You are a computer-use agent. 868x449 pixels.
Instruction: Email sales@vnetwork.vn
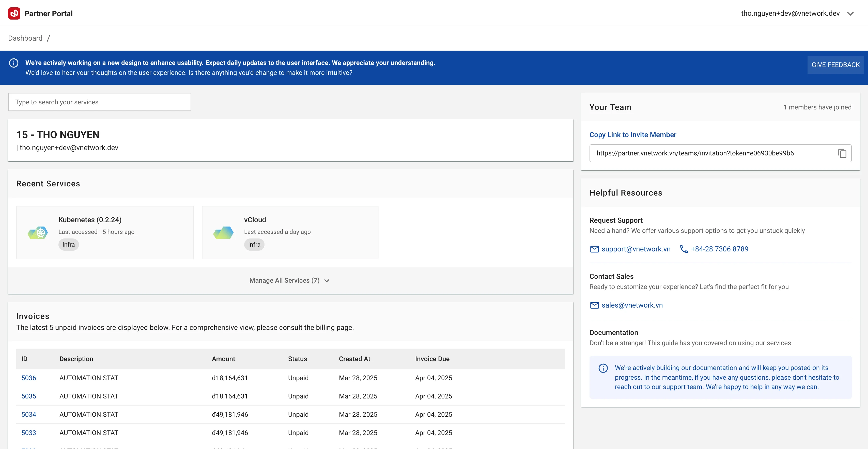point(632,305)
